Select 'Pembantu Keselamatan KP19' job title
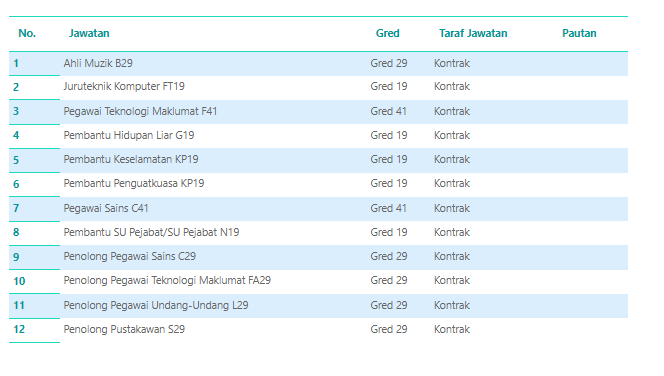 131,160
